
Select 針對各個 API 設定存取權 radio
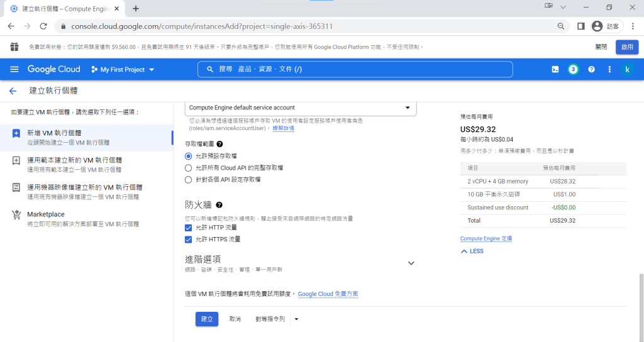(188, 179)
